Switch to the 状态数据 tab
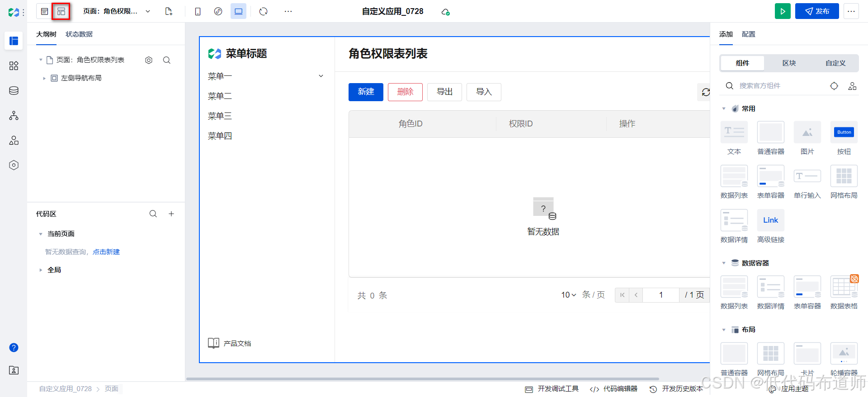This screenshot has width=868, height=397. pos(79,34)
